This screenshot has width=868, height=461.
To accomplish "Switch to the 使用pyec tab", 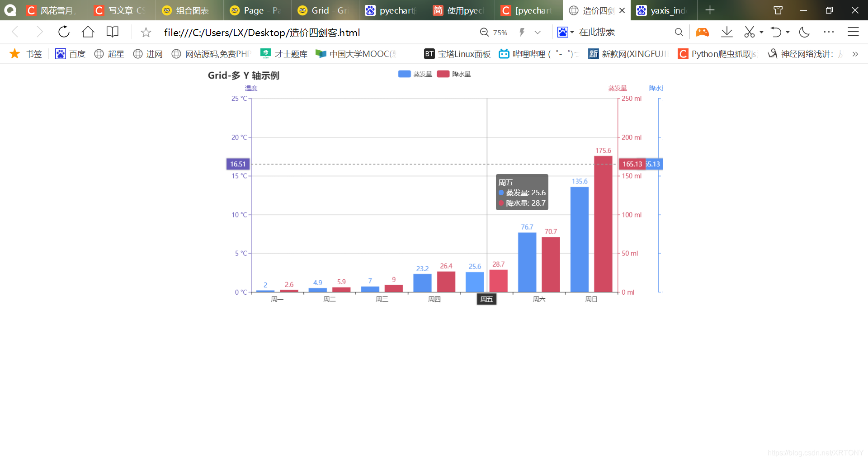I will (462, 10).
